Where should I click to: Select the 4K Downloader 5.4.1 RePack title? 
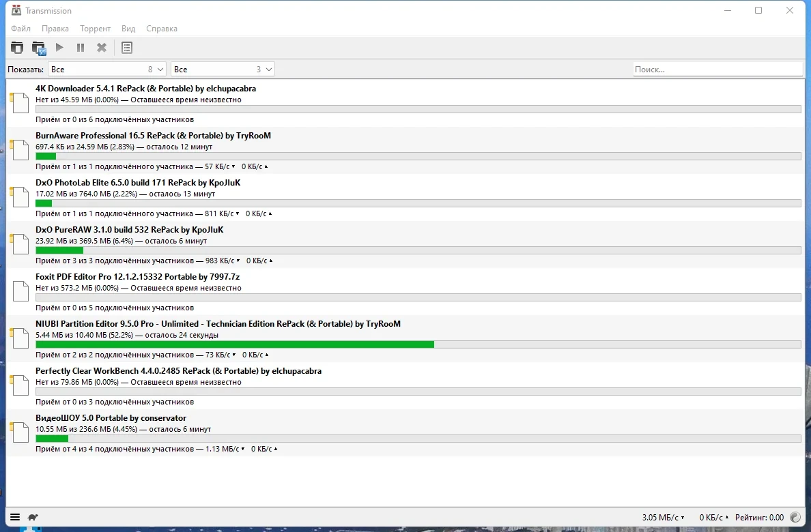146,89
